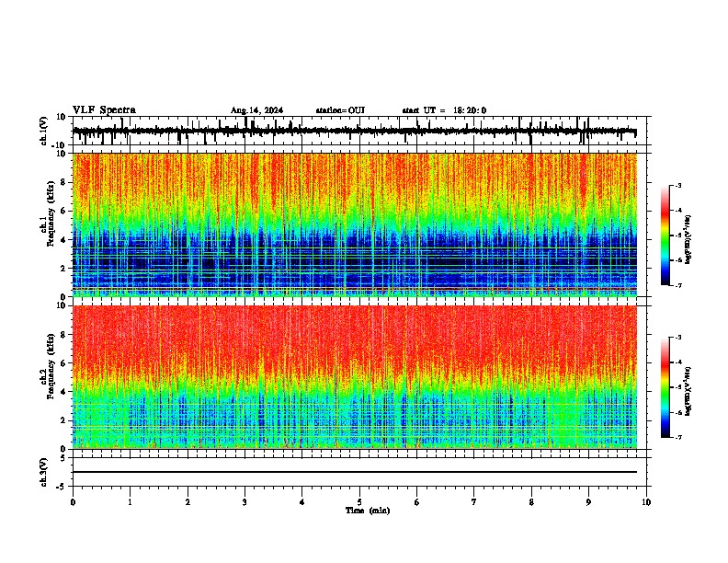Click the 6 tick on Time axis
The height and width of the screenshot is (563, 728).
pyautogui.click(x=417, y=502)
